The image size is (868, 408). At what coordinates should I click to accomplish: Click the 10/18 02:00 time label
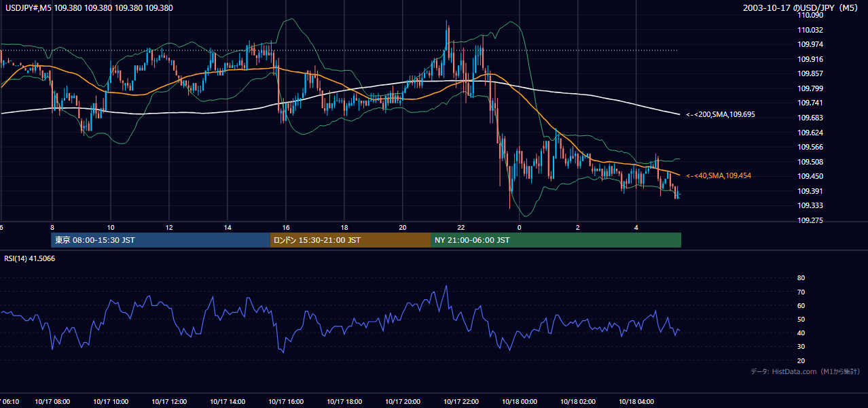[x=578, y=402]
